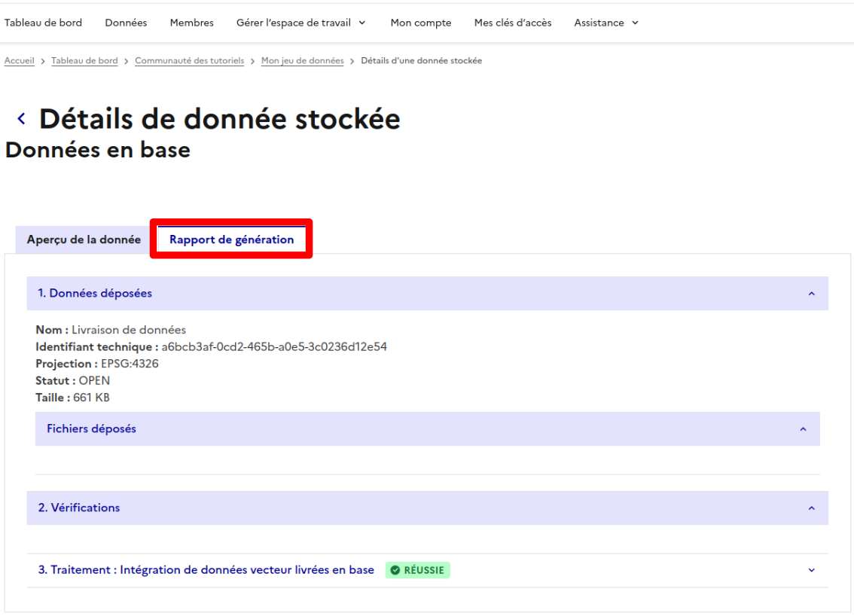
Task: Collapse the Fichiers déposés section
Action: click(x=802, y=428)
